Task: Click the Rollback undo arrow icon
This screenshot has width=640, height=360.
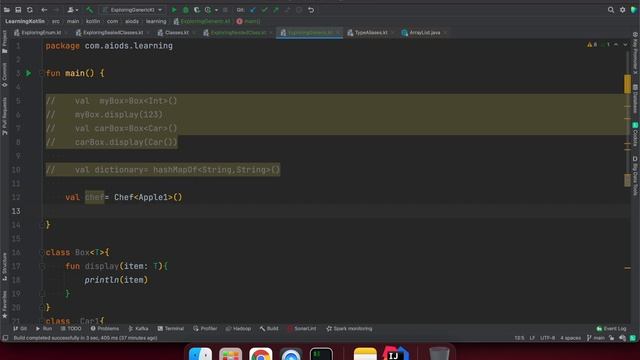Action: click(311, 10)
